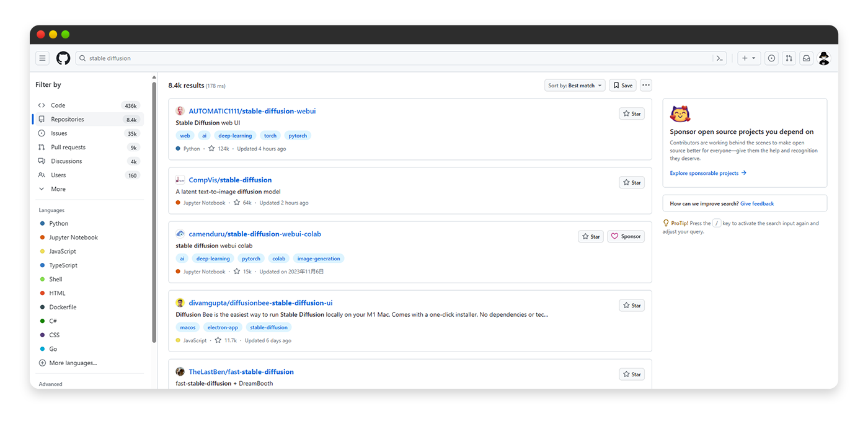Screen dimensions: 868x434
Task: Click the 11.7k stargazers count
Action: 226,340
